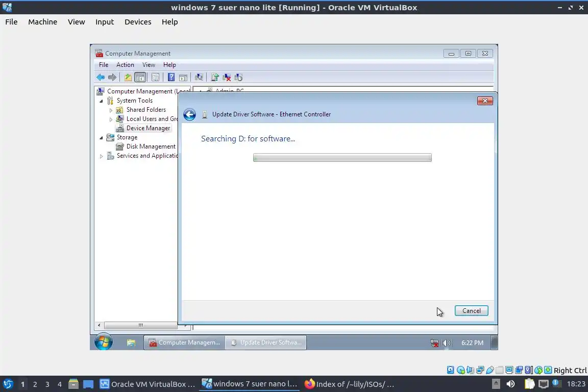Open Computer Management Action menu

tap(125, 65)
